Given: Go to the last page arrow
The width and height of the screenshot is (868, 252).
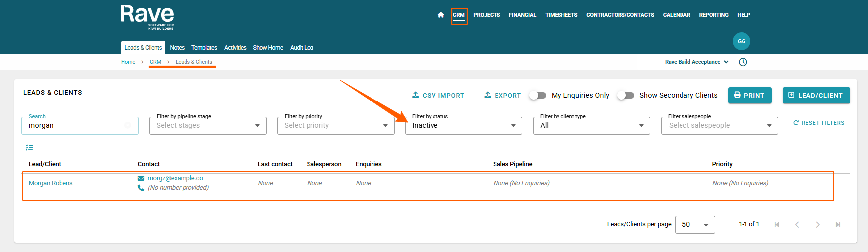Looking at the screenshot, I should pos(838,225).
